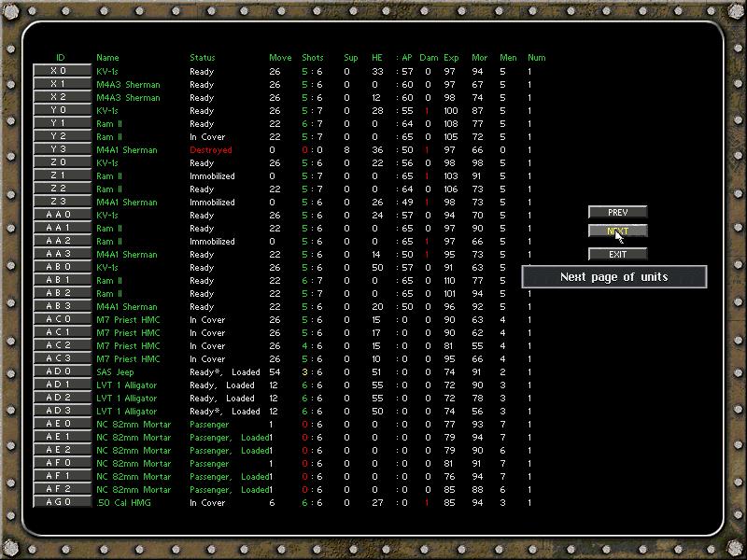
Task: Select unit ID button AD1
Action: 62,385
